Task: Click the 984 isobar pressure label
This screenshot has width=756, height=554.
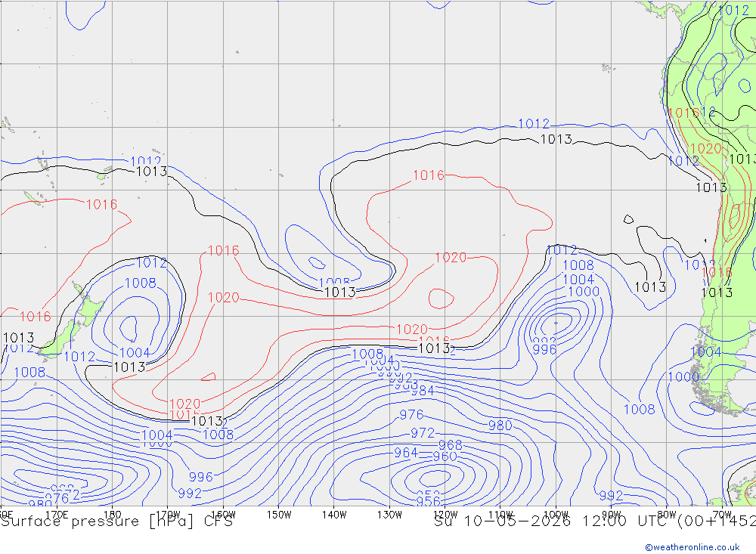Action: [x=423, y=391]
